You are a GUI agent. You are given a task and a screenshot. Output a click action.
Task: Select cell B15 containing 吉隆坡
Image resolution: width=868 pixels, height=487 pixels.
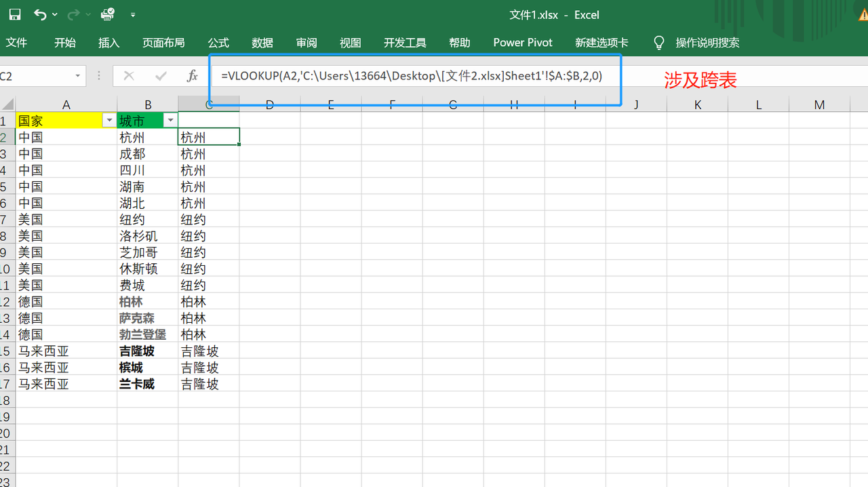click(147, 351)
